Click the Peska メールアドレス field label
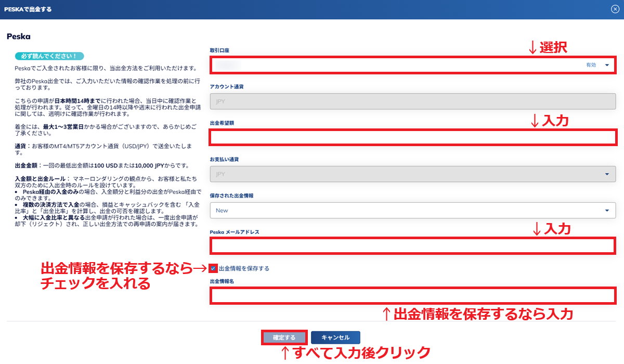Screen dimensions: 624x364 (x=235, y=232)
